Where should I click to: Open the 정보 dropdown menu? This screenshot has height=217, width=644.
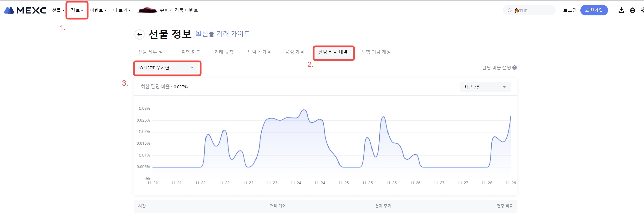[77, 10]
